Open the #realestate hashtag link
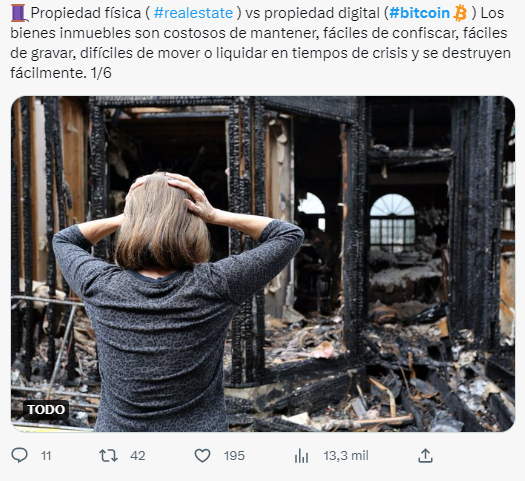 (193, 13)
